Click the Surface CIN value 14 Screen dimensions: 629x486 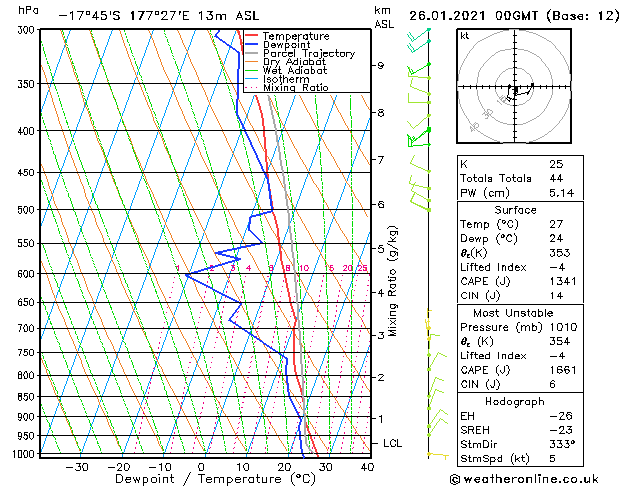(556, 296)
